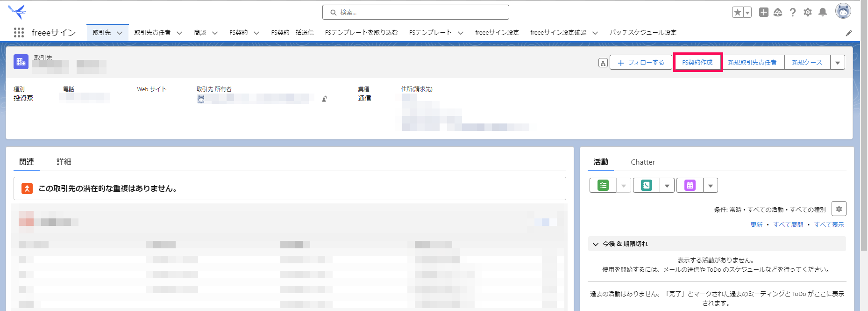Open the user profile avatar
The height and width of the screenshot is (311, 868).
tap(843, 11)
